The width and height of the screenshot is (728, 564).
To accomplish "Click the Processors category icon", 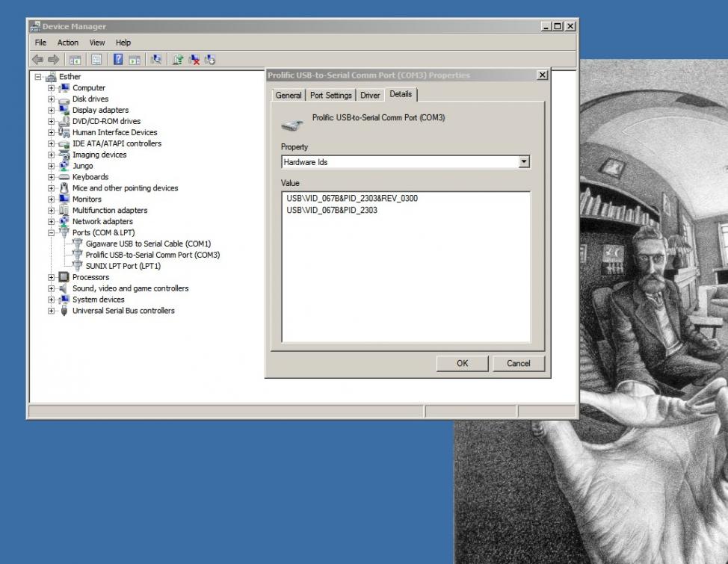I will click(x=64, y=277).
